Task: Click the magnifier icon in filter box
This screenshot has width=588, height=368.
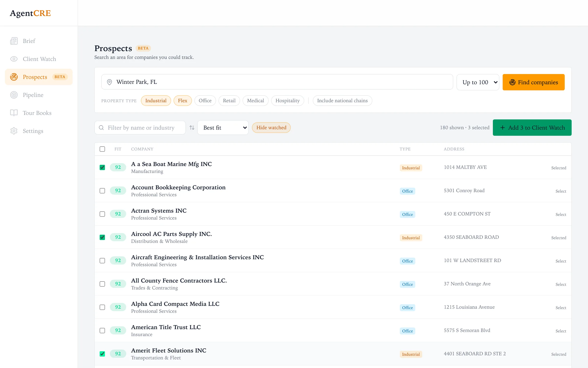Action: tap(101, 128)
